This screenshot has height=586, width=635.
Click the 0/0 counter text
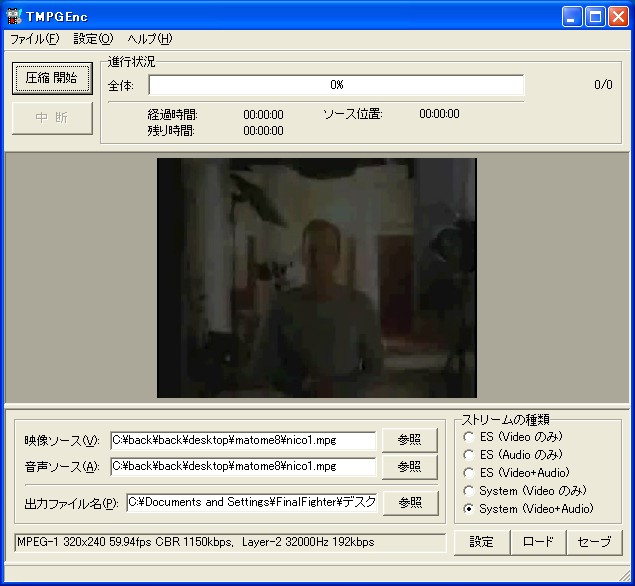pyautogui.click(x=603, y=85)
